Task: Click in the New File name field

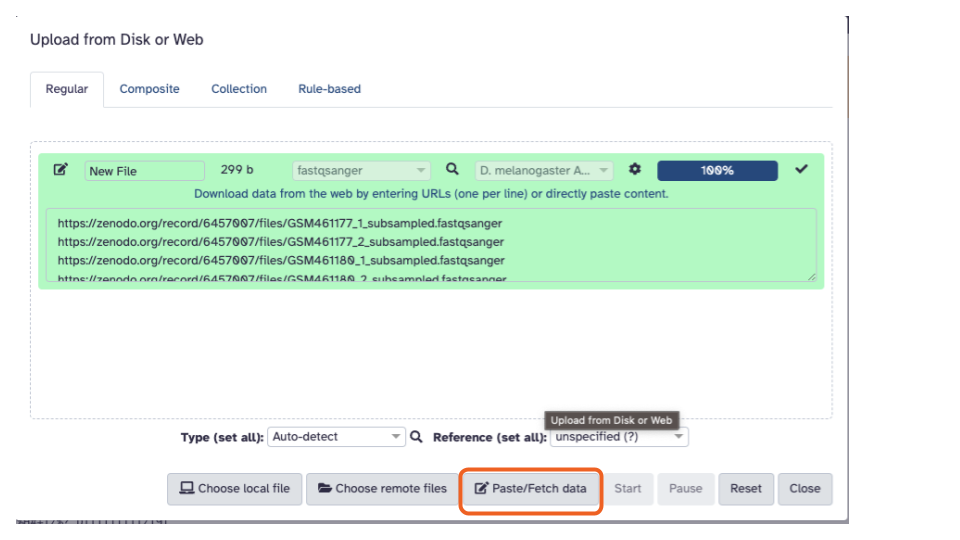Action: (144, 171)
